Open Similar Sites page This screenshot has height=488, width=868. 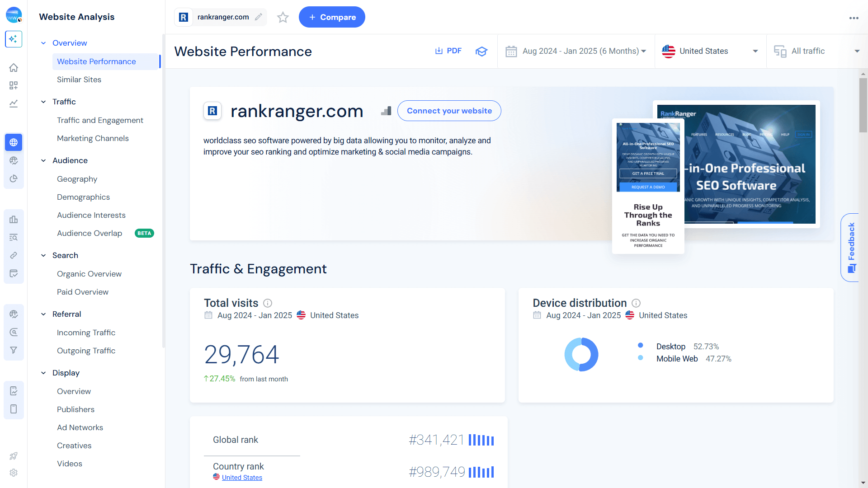click(79, 80)
